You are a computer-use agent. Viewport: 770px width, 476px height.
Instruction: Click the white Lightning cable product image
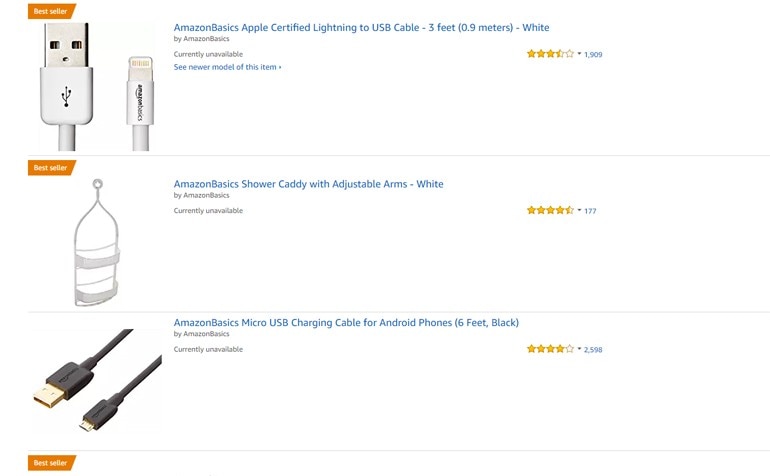tap(95, 88)
